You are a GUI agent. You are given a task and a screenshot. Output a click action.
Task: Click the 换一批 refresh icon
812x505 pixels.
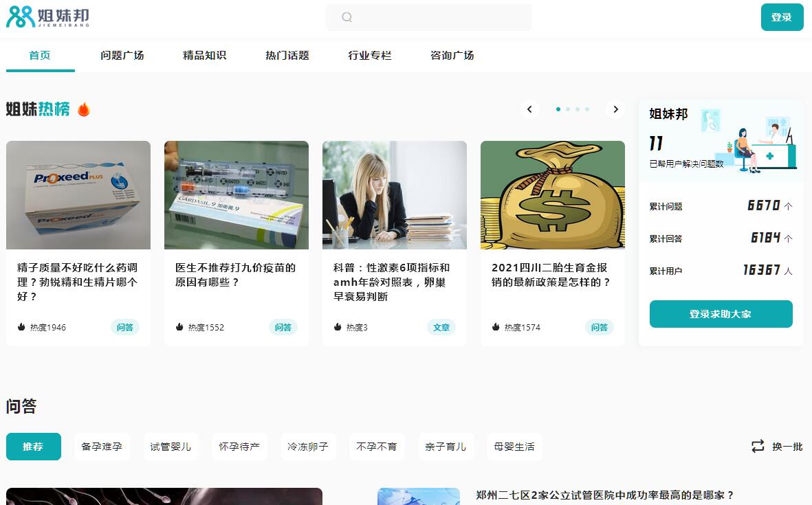[758, 447]
